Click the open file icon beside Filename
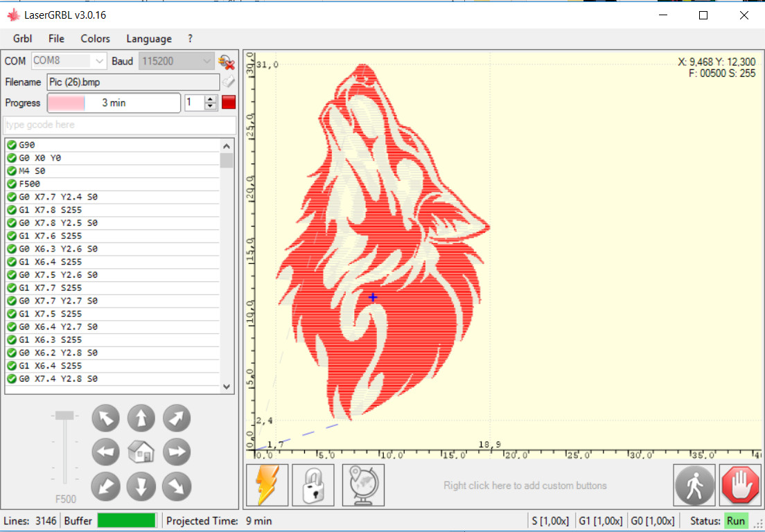Viewport: 765px width, 532px height. (228, 82)
